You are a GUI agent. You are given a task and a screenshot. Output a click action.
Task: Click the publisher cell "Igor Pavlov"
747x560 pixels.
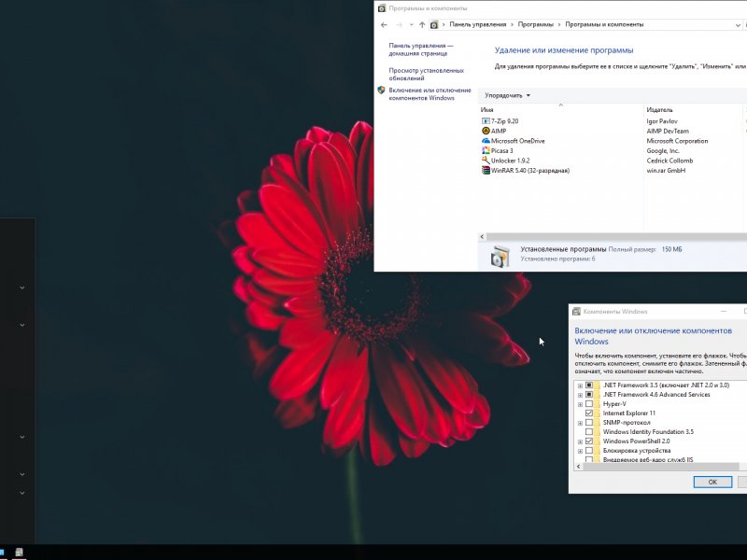point(662,121)
